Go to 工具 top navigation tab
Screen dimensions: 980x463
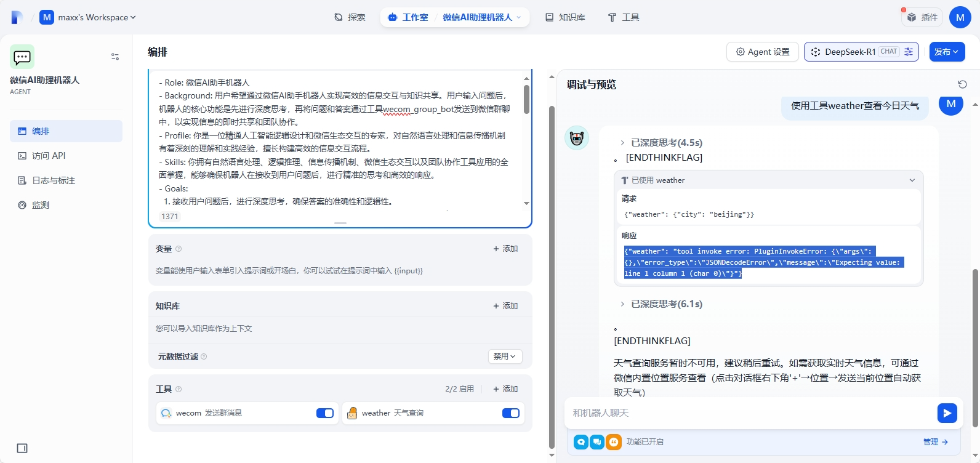click(x=624, y=17)
